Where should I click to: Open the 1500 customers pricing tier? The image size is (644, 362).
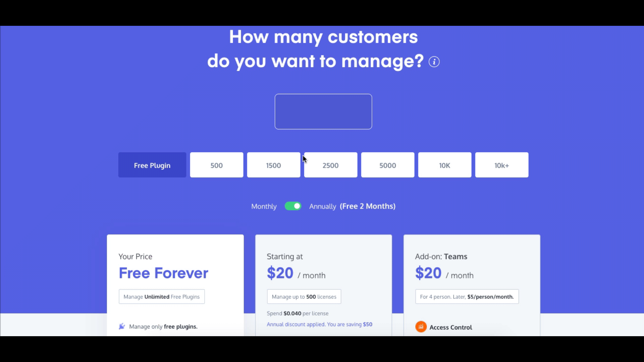(x=273, y=165)
